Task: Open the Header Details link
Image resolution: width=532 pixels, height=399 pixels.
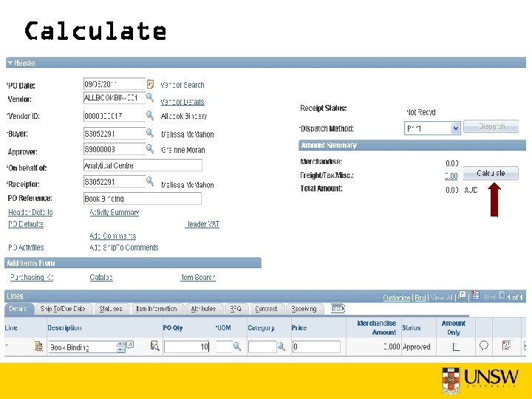Action: (30, 212)
